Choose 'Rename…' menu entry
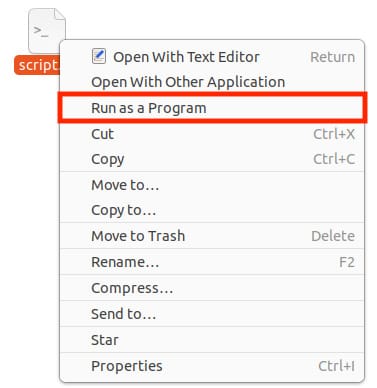 coord(212,262)
